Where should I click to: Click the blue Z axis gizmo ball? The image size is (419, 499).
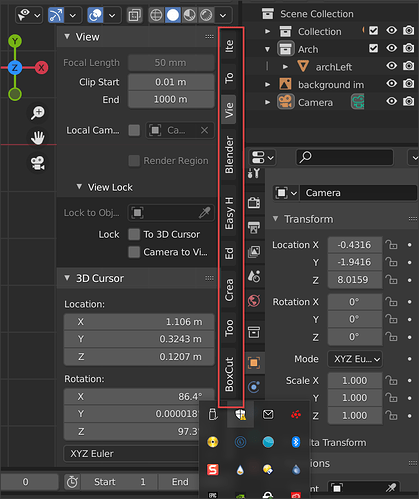[x=15, y=68]
